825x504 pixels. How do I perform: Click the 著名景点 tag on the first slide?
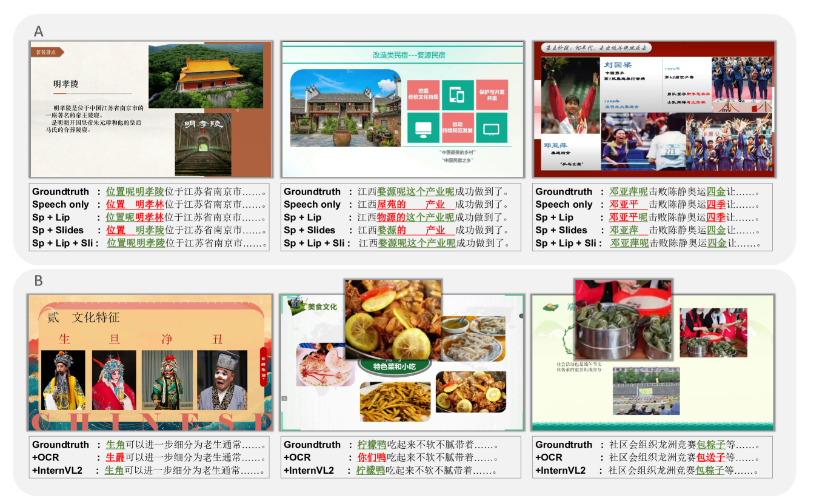click(46, 52)
